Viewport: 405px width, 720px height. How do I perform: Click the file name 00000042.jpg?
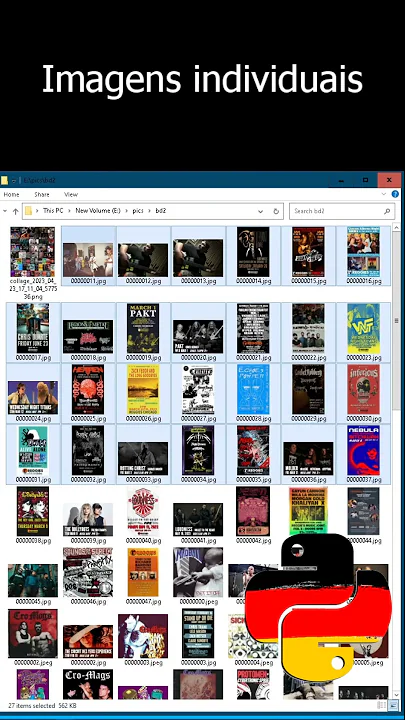pos(253,541)
